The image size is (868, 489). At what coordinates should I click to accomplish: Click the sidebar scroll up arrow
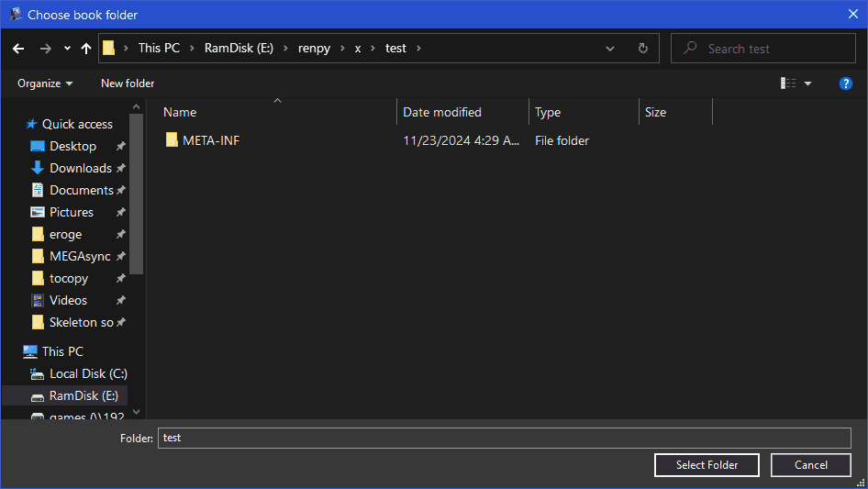point(136,106)
